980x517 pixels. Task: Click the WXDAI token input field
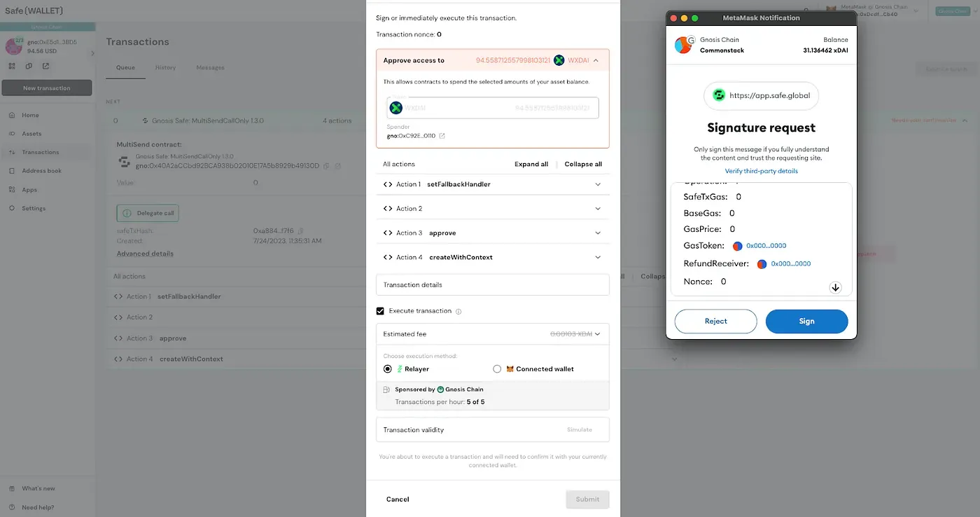[493, 108]
